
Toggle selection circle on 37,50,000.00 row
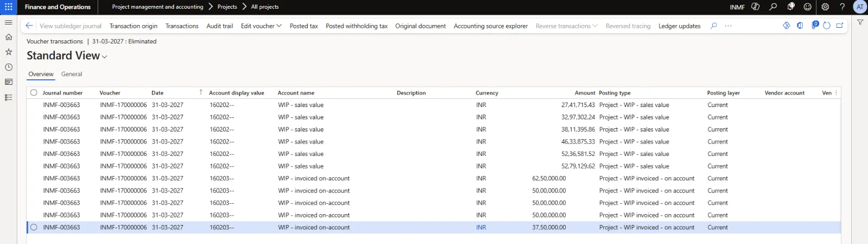[x=34, y=227]
